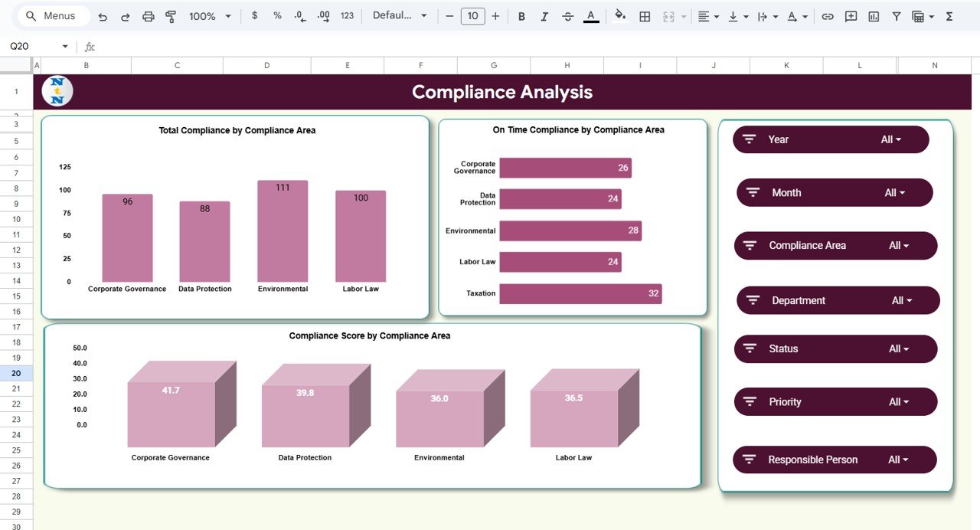The image size is (980, 530).
Task: Toggle strikethrough formatting
Action: (567, 16)
